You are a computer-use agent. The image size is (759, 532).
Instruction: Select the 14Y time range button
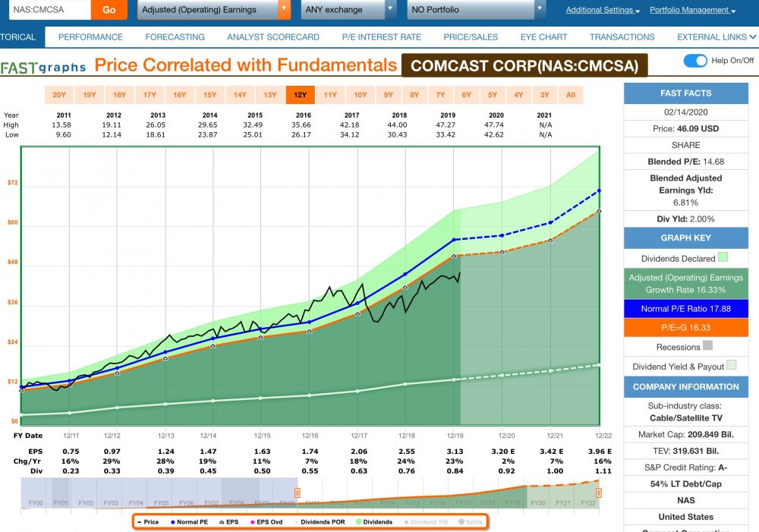coord(240,95)
